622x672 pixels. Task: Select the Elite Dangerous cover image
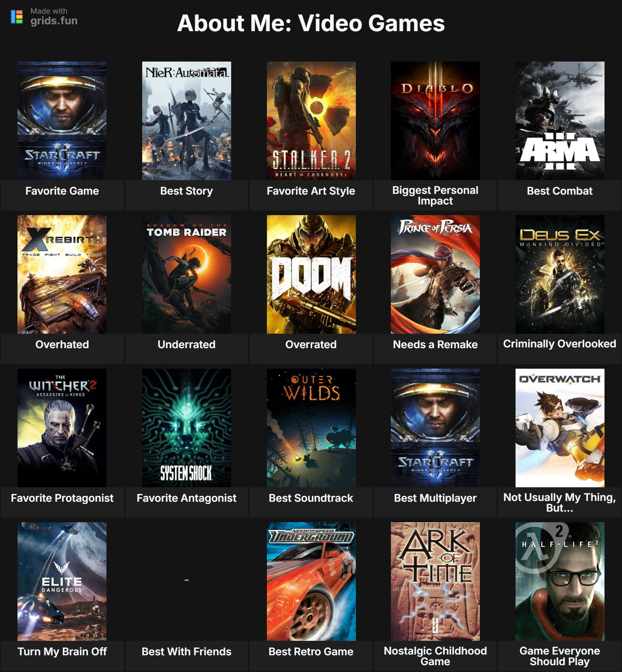point(62,582)
